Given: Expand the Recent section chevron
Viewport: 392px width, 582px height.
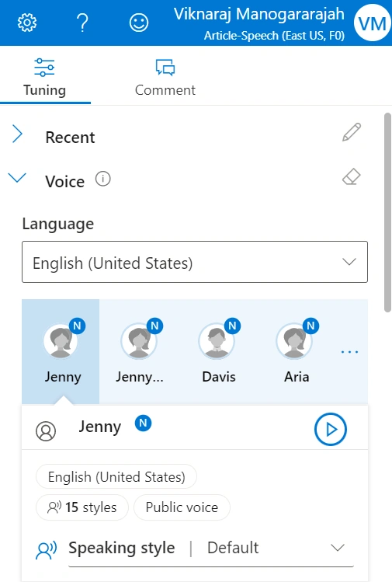Looking at the screenshot, I should coord(17,134).
